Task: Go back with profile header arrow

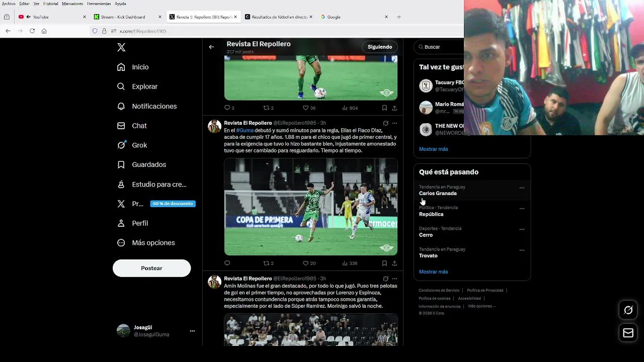Action: pyautogui.click(x=211, y=47)
